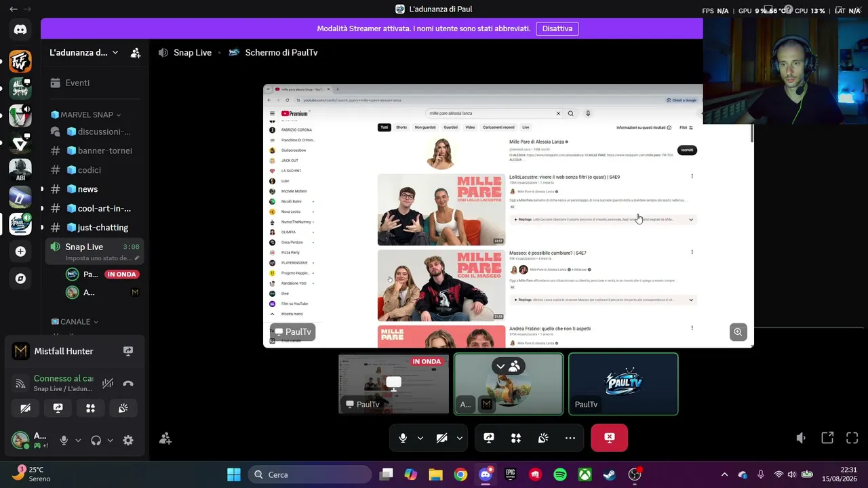
Task: Click the magnifier zoom icon on the stream
Action: point(738,332)
